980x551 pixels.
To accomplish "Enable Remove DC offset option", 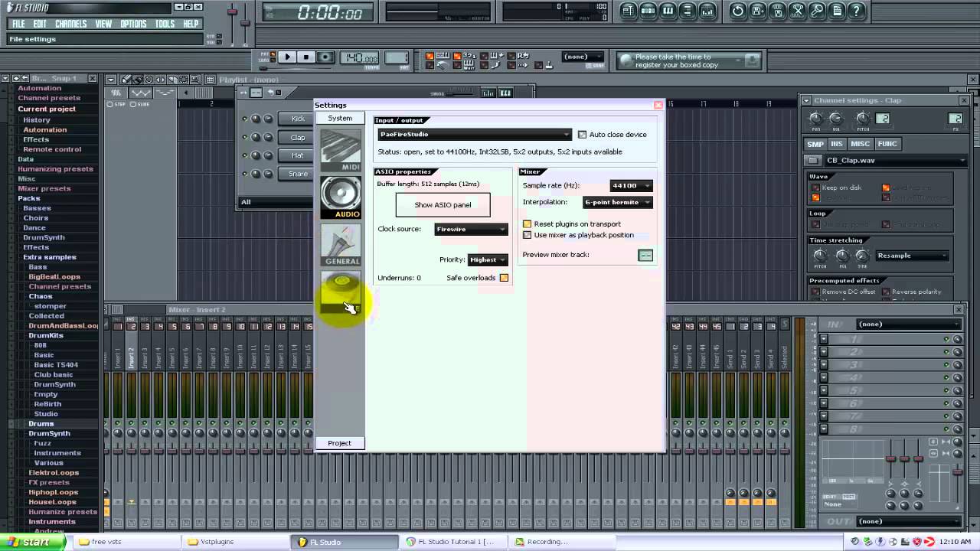I will tap(815, 292).
